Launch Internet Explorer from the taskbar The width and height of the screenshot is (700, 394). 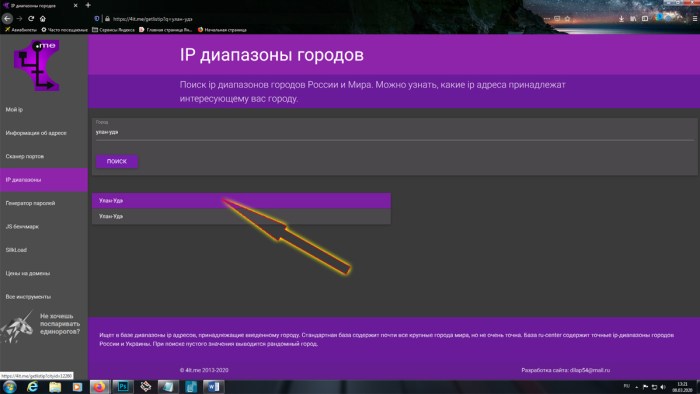pos(32,386)
